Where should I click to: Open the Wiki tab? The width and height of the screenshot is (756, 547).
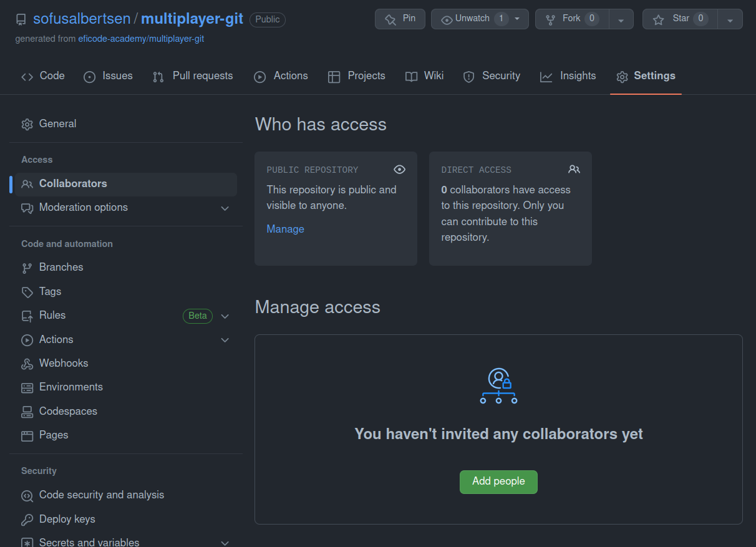424,76
